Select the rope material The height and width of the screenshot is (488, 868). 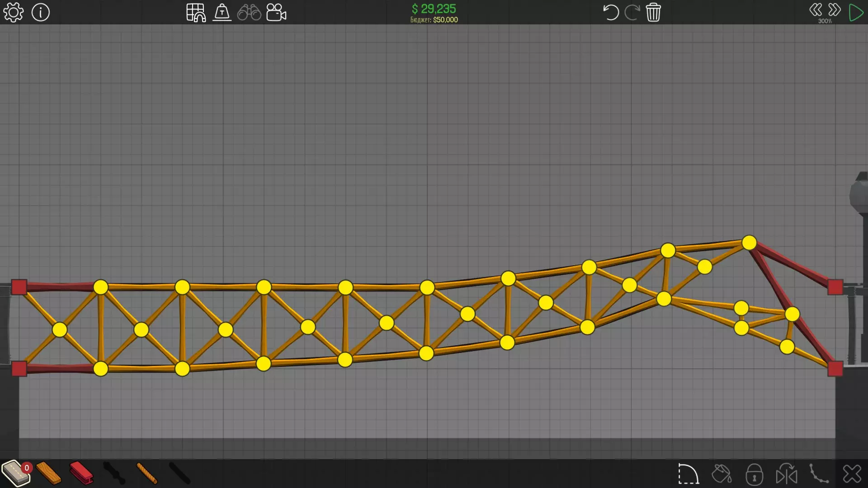pyautogui.click(x=146, y=474)
